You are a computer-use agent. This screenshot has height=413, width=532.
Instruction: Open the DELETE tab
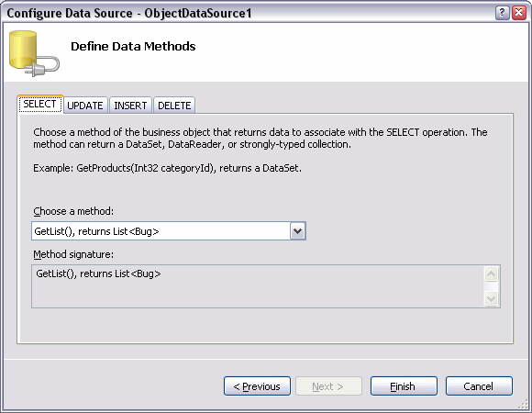pyautogui.click(x=174, y=106)
